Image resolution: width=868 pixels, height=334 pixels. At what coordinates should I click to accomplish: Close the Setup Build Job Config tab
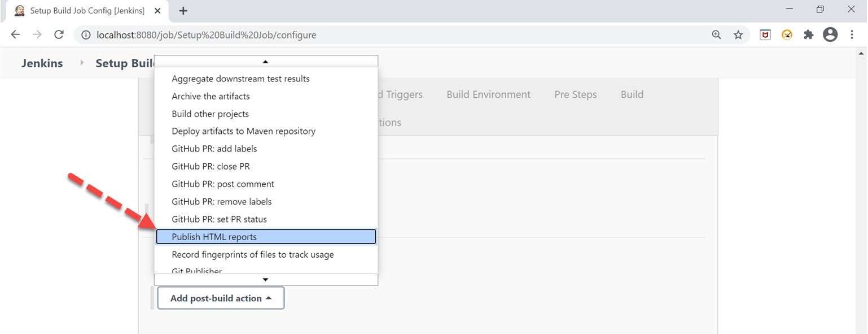(157, 11)
